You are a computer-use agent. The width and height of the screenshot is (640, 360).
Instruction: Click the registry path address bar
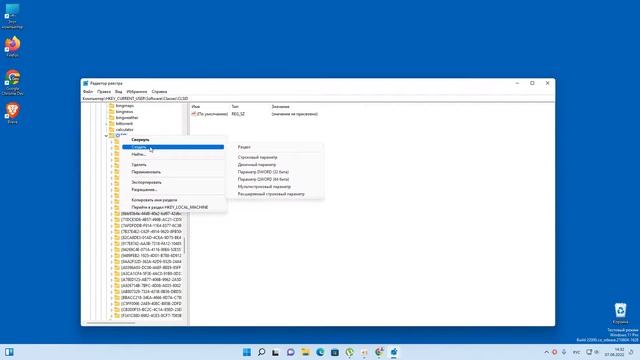(318, 99)
